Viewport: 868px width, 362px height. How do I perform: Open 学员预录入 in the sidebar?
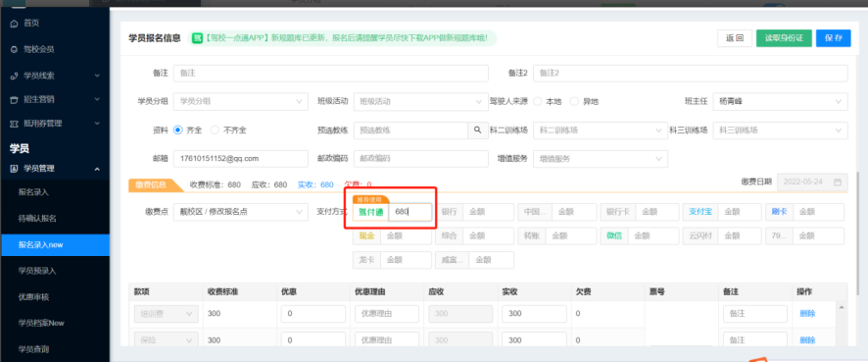(37, 271)
